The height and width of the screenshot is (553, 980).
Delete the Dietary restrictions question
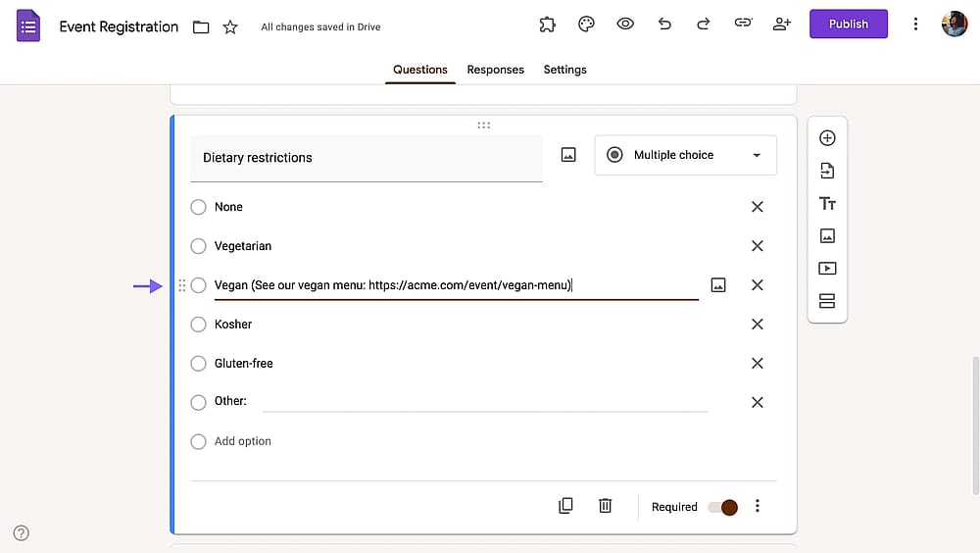(x=605, y=506)
